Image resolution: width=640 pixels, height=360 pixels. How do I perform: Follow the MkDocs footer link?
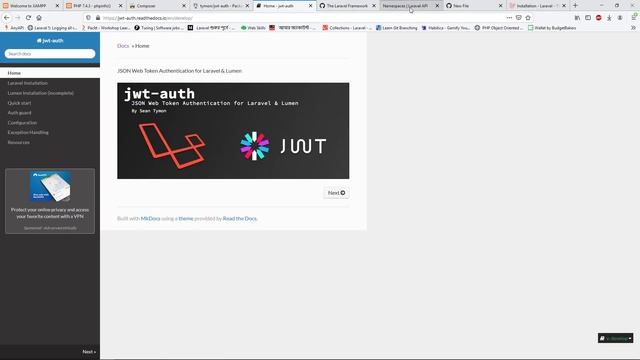click(x=150, y=218)
